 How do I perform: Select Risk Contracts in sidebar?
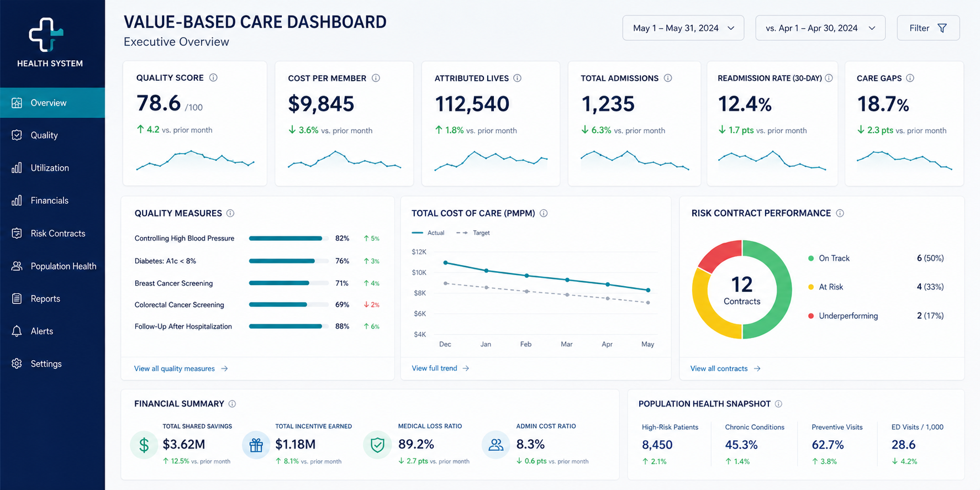(52, 233)
